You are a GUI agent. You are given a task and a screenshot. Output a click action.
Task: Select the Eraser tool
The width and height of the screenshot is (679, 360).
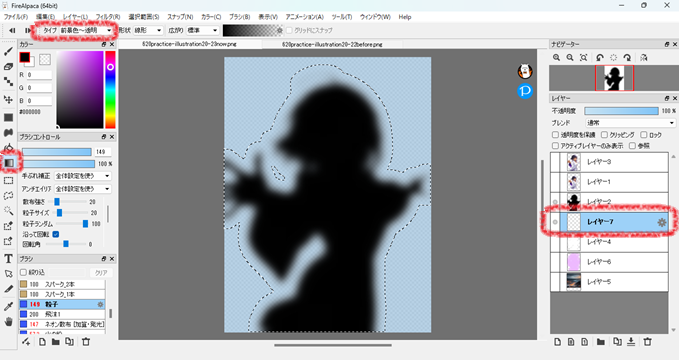(x=8, y=67)
